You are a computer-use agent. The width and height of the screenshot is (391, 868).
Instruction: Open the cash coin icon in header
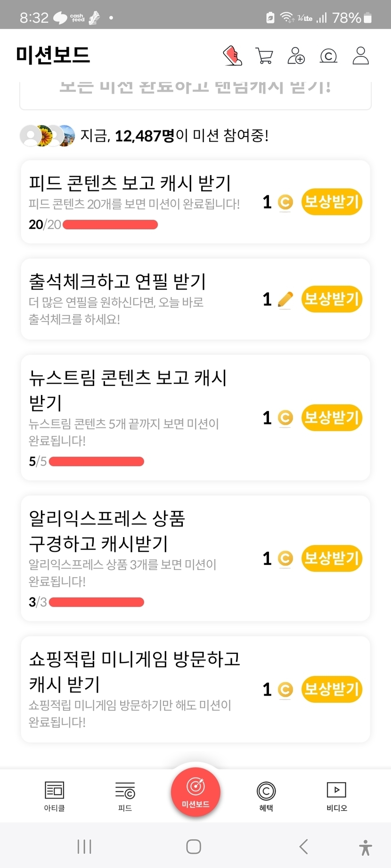coord(328,56)
